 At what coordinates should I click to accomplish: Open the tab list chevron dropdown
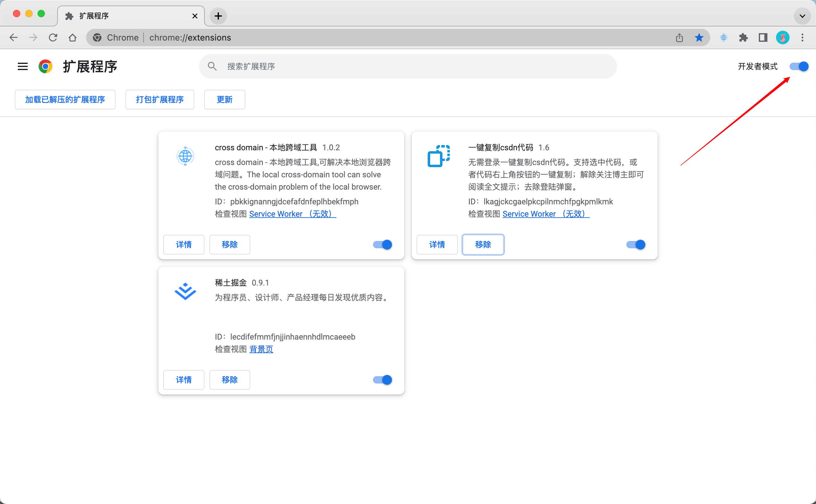point(802,16)
